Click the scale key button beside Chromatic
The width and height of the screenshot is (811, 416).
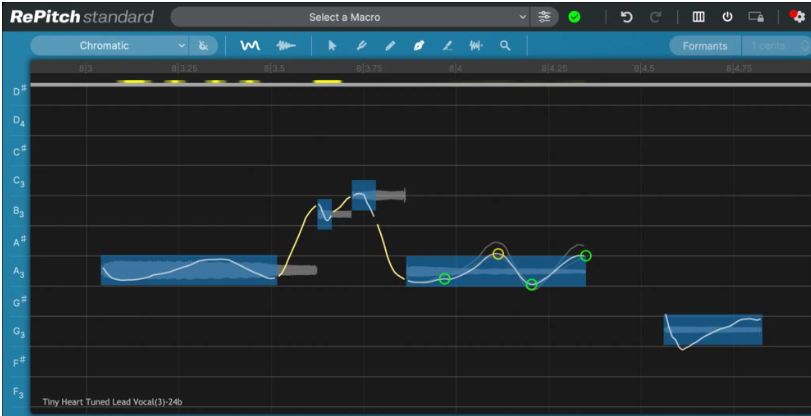pyautogui.click(x=204, y=46)
